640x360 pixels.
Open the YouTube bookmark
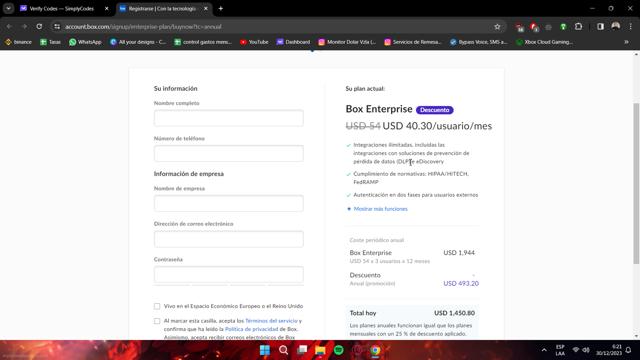click(x=254, y=42)
